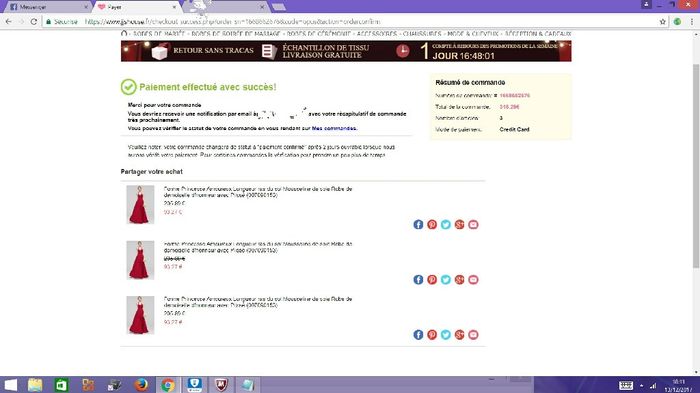Share the first dress on Facebook
Image resolution: width=700 pixels, height=393 pixels.
click(418, 224)
